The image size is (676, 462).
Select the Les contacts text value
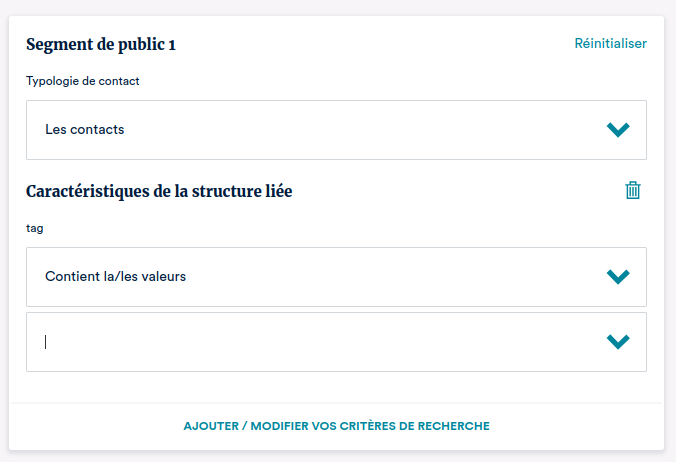(84, 129)
